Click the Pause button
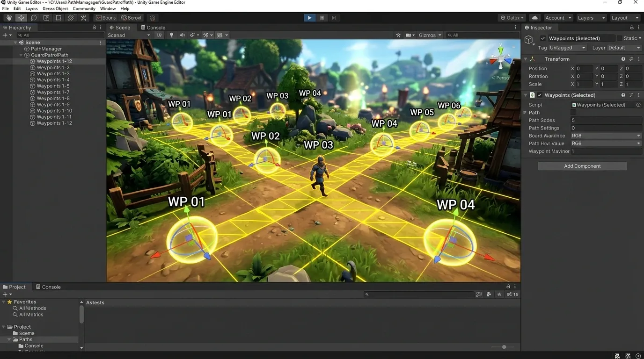The image size is (644, 359). [322, 18]
